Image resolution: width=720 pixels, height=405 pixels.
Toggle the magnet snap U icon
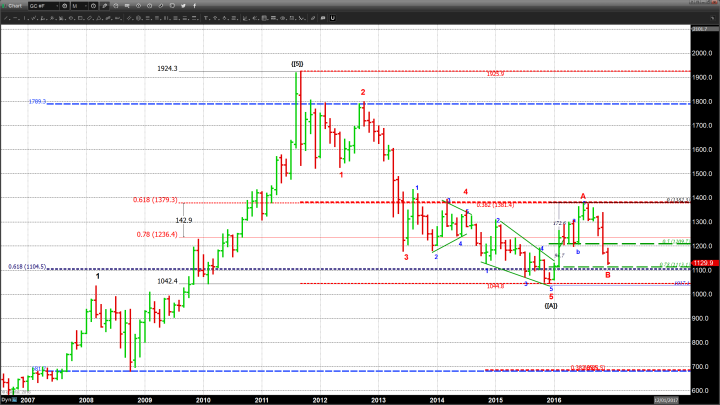pyautogui.click(x=332, y=18)
